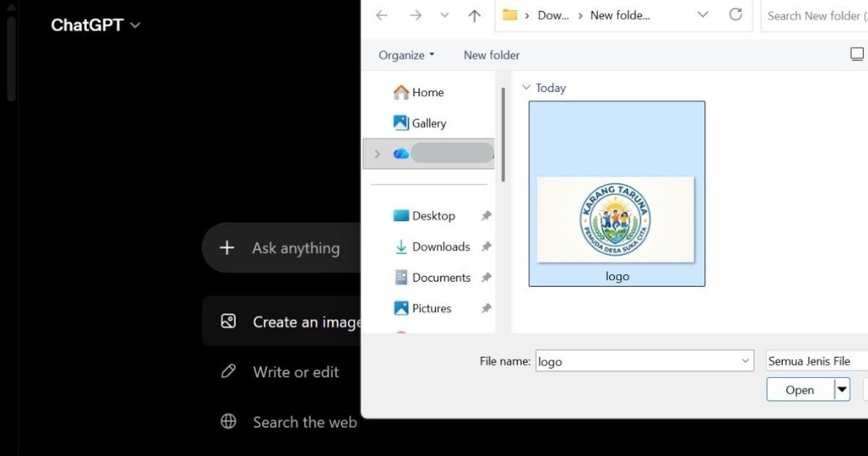Open the Semua Jenis File filter

pos(817,361)
